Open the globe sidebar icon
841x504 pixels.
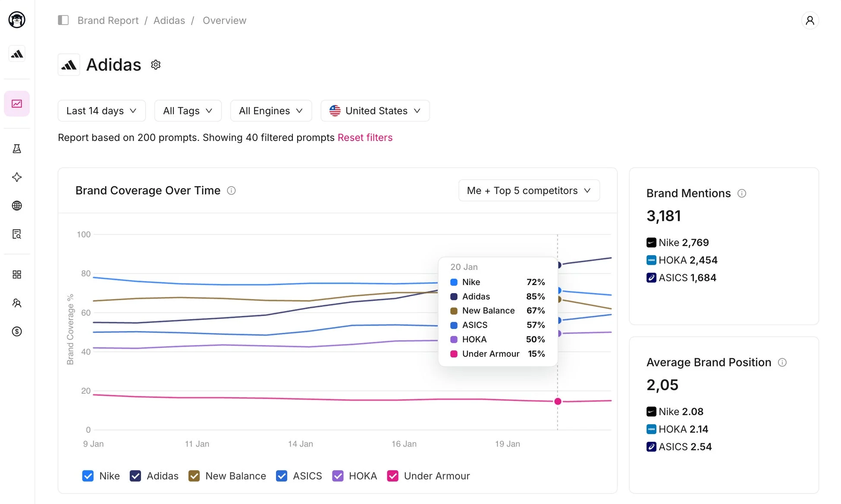[17, 206]
